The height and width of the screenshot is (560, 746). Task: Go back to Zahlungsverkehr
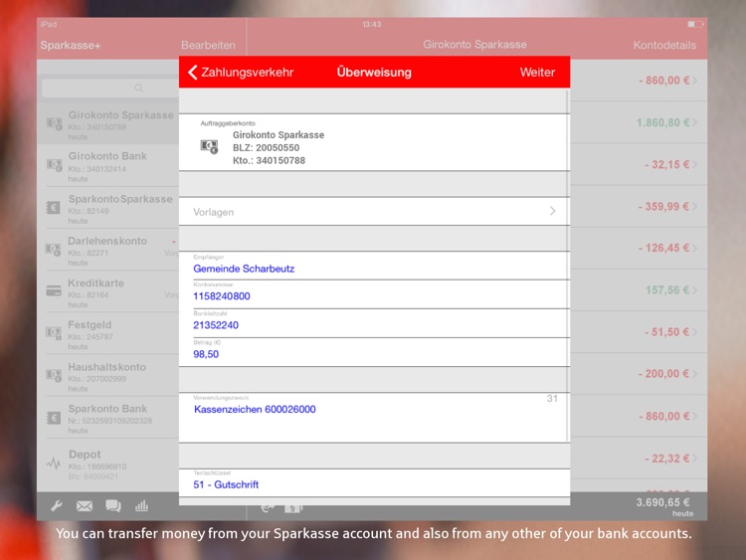click(241, 73)
